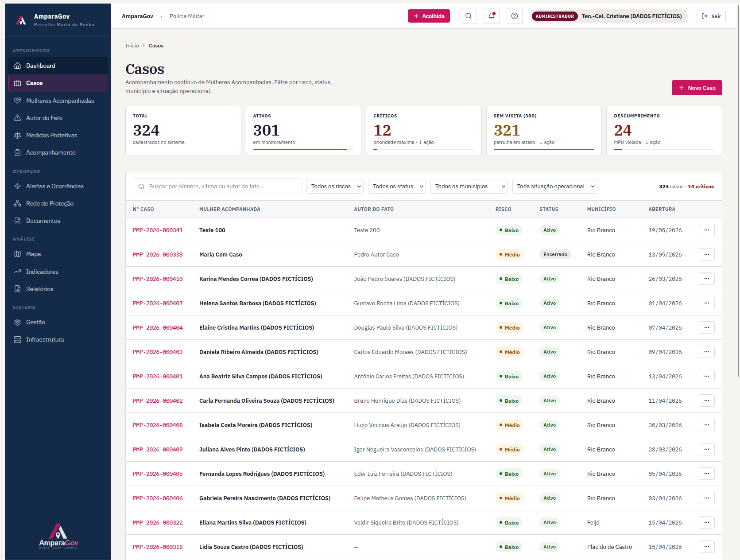Screen dimensions: 740x560
Task: Open the notifications bell icon
Action: point(492,16)
